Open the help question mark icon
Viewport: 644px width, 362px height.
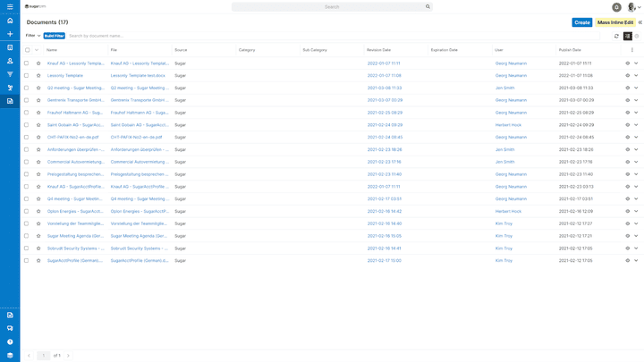(10, 341)
